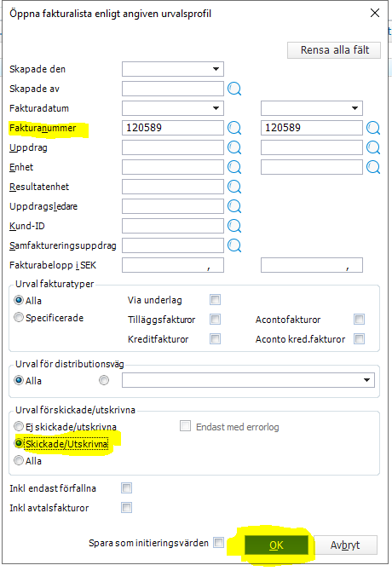Click the Fakturadatum label
This screenshot has height=571, width=392.
(39, 108)
